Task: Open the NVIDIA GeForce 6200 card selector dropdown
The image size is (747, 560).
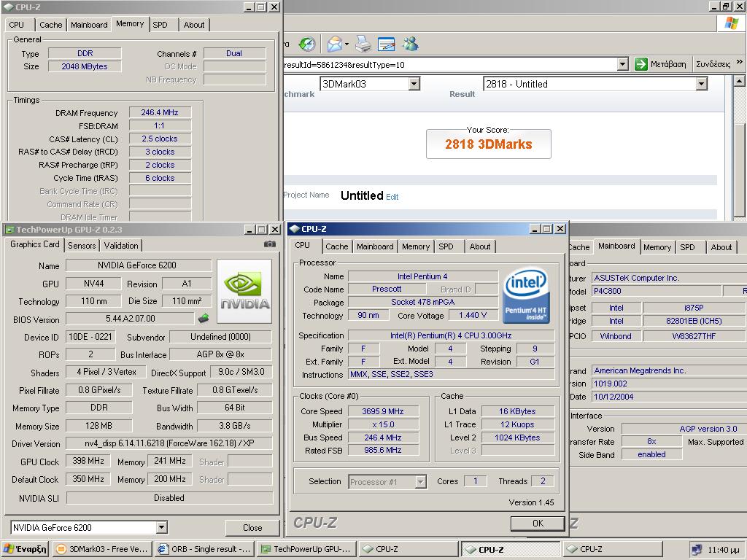Action: tap(162, 527)
